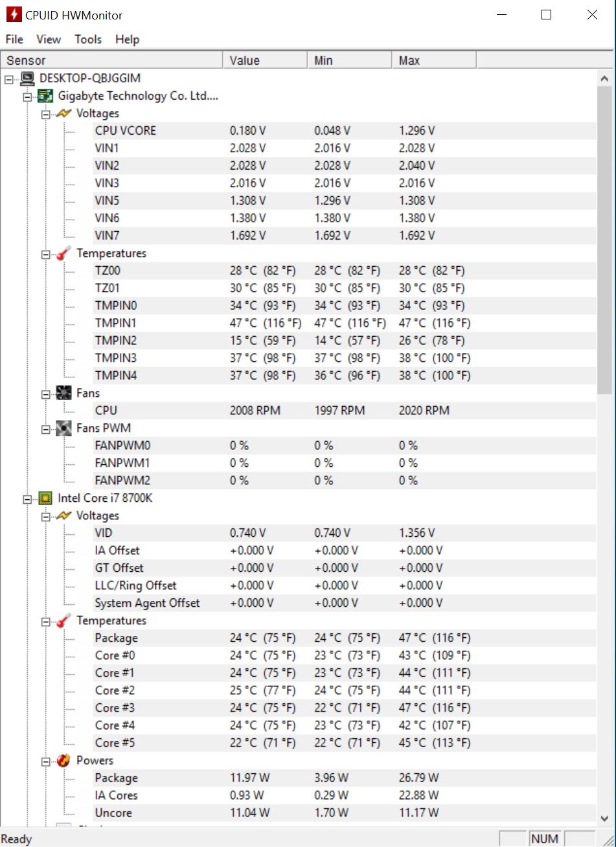This screenshot has width=616, height=847.
Task: Click the Gigabyte motherboard icon
Action: [x=45, y=96]
